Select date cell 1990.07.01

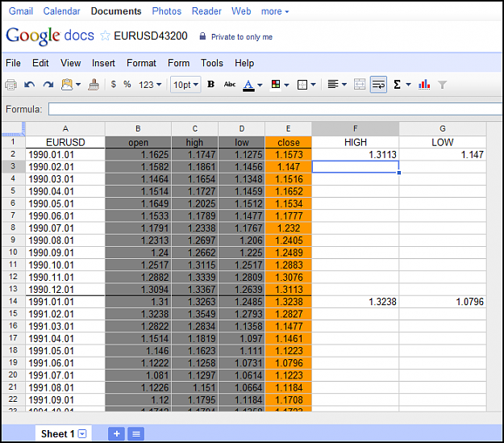[65, 228]
